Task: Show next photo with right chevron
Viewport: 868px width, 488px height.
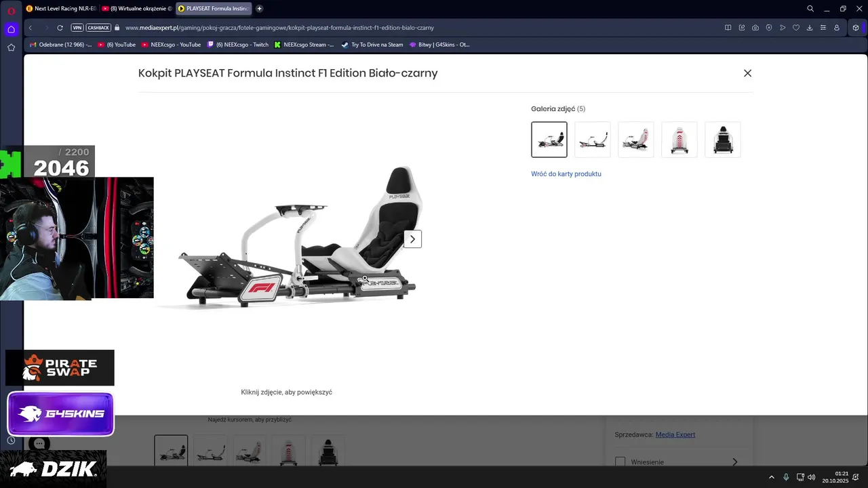Action: 412,239
